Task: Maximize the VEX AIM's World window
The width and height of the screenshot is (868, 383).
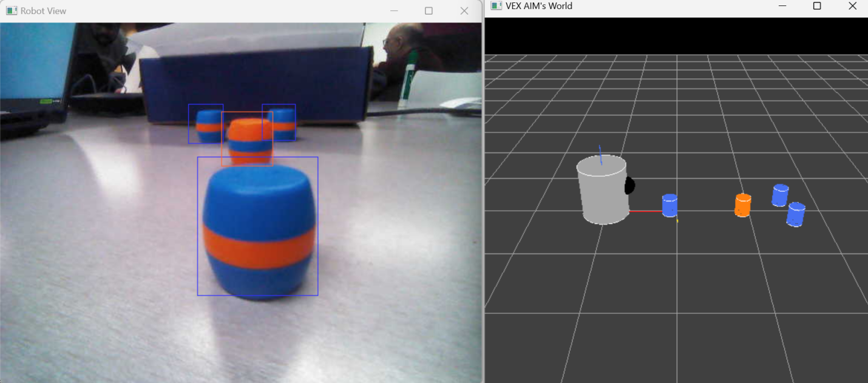Action: 817,6
